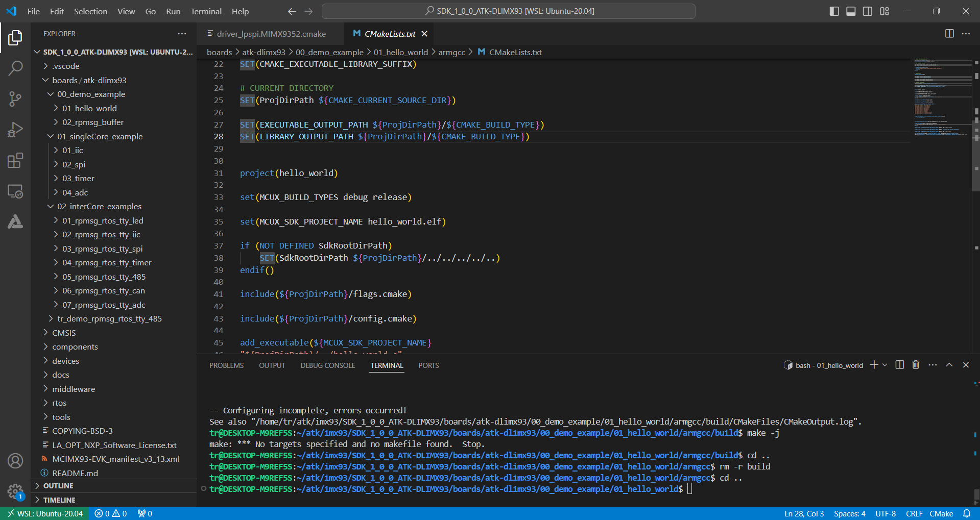Image resolution: width=980 pixels, height=520 pixels.
Task: Expand the 01_hello_world folder
Action: [113, 108]
